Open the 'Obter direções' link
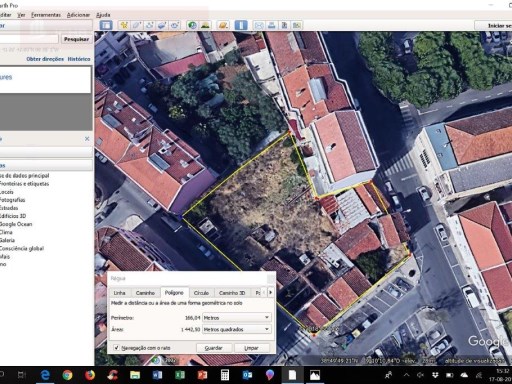Screen dimensions: 512x384 (x=45, y=59)
